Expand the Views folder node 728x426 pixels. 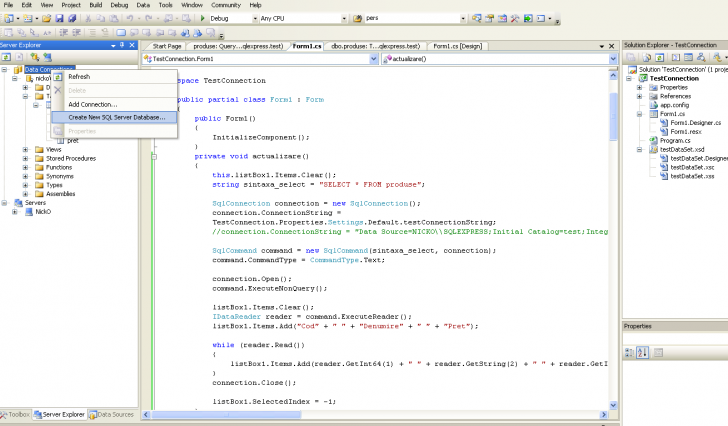tap(27, 149)
